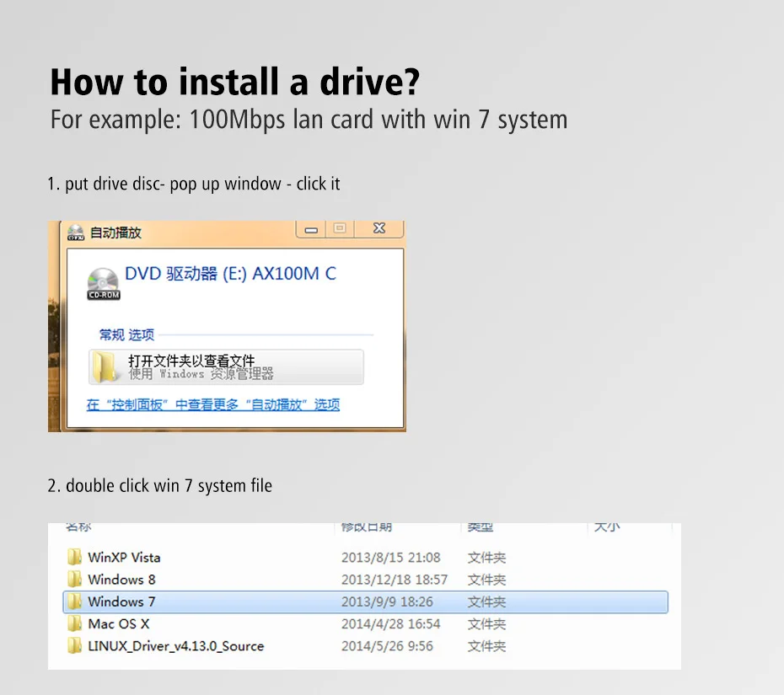The width and height of the screenshot is (784, 695).
Task: Maximize the AutoPlay dialog window
Action: pyautogui.click(x=340, y=228)
